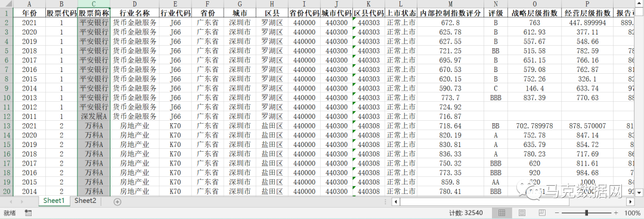Click header cell 省份代码
Image resolution: width=644 pixels, height=219 pixels.
304,12
